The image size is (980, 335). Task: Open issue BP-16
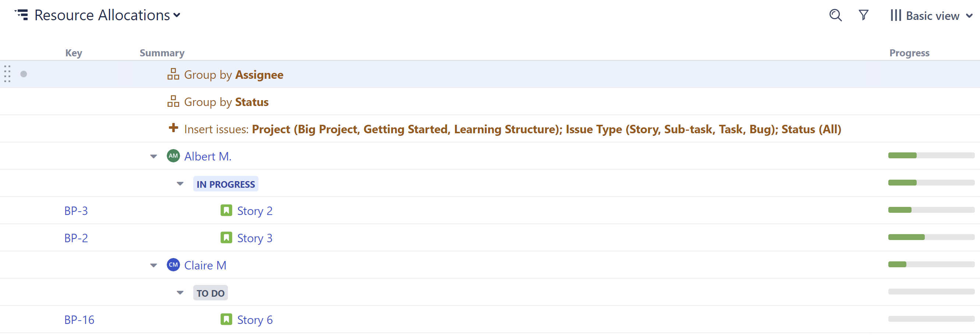79,320
